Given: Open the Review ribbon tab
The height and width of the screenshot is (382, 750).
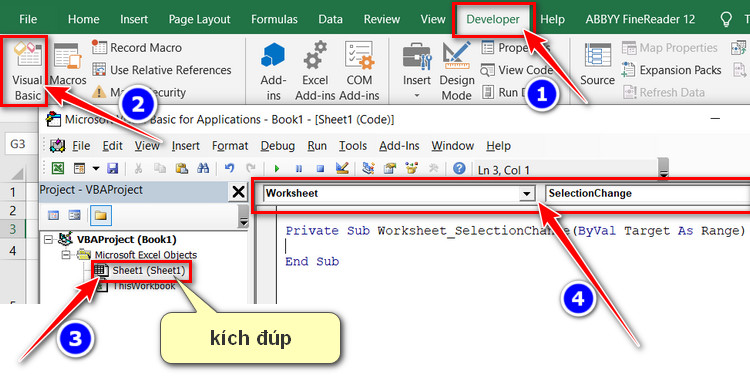Looking at the screenshot, I should tap(382, 19).
